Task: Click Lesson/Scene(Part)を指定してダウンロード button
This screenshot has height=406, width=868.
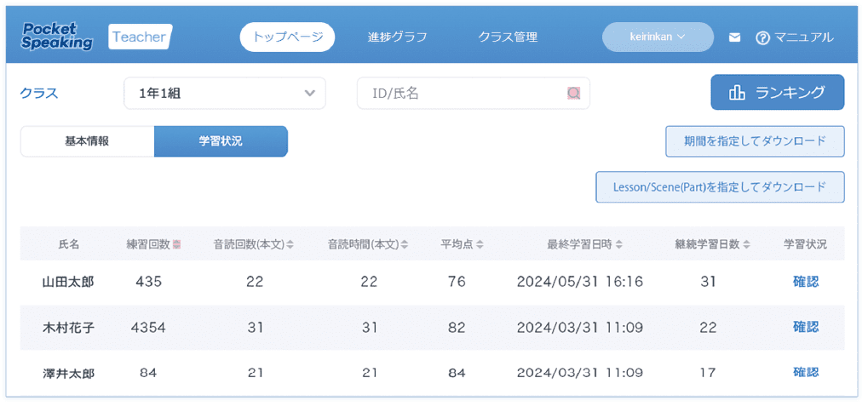Action: tap(720, 186)
